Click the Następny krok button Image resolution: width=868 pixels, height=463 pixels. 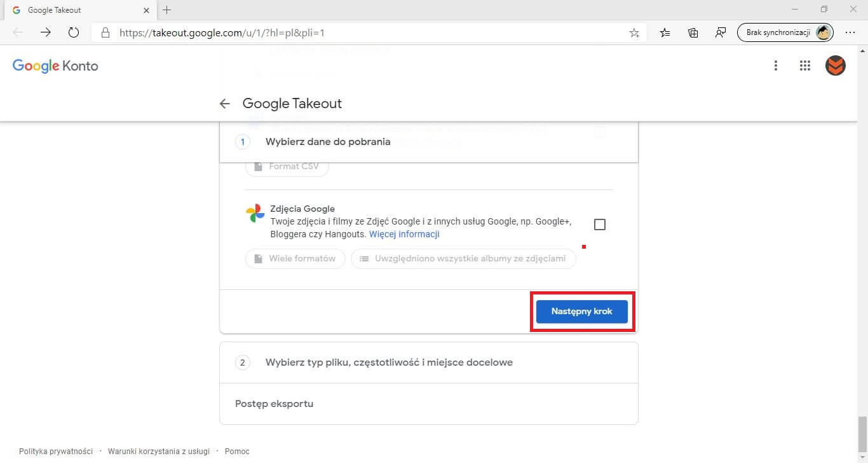coord(582,312)
